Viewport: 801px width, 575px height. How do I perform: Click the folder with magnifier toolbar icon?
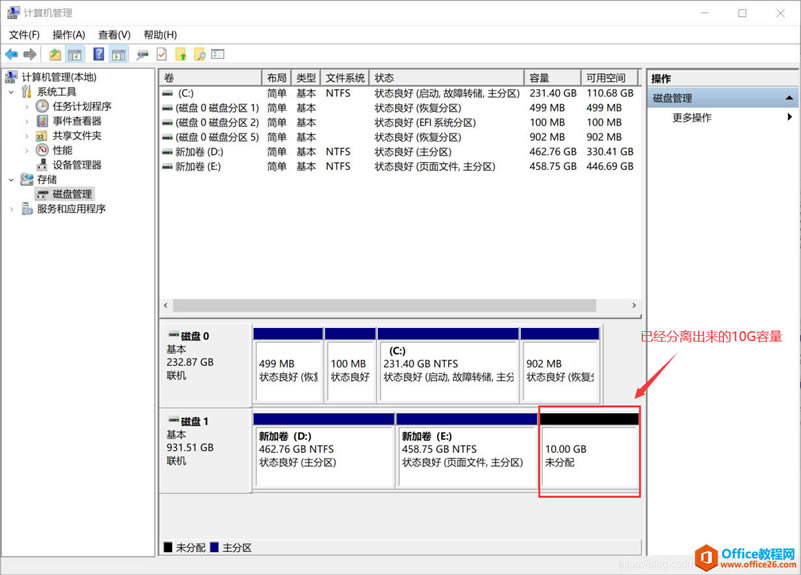coord(200,54)
